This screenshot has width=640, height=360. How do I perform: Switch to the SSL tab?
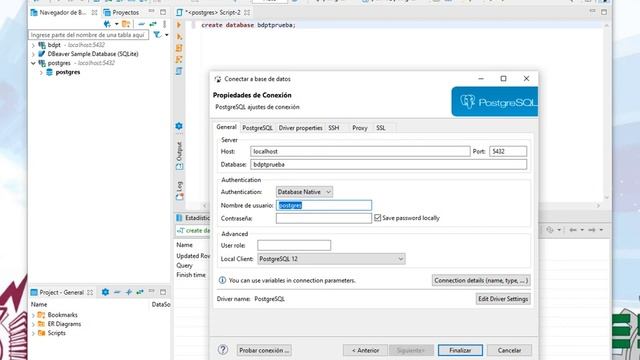pyautogui.click(x=381, y=128)
